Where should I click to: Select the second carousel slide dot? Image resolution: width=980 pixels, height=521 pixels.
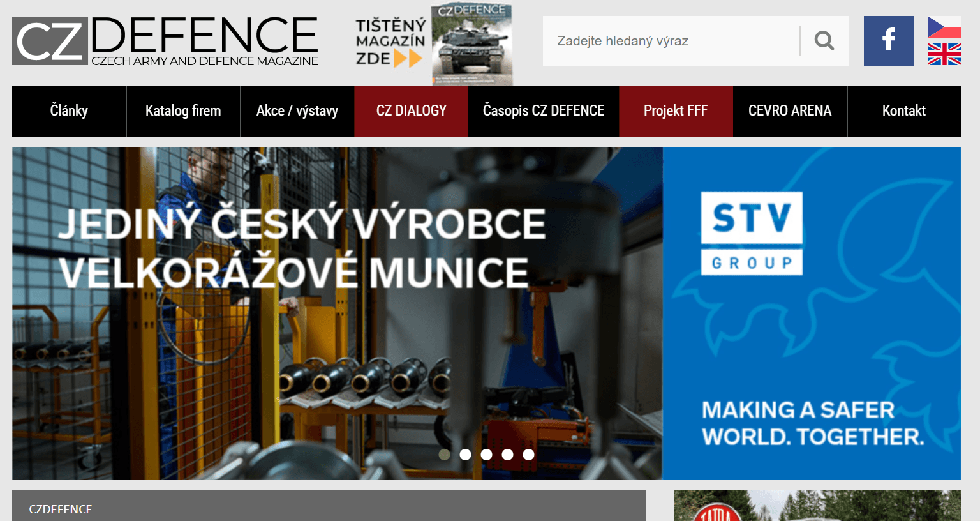(x=466, y=455)
